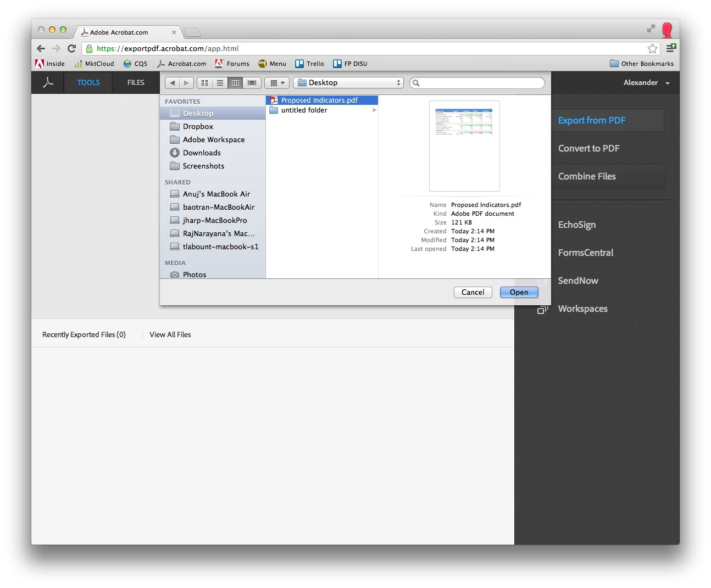
Task: Select Combine Files tool
Action: pyautogui.click(x=608, y=176)
